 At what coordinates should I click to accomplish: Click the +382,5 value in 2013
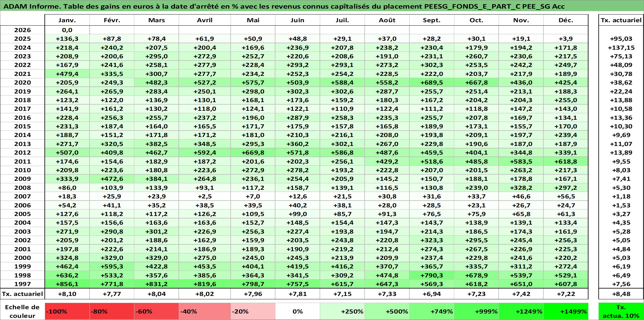[157, 144]
